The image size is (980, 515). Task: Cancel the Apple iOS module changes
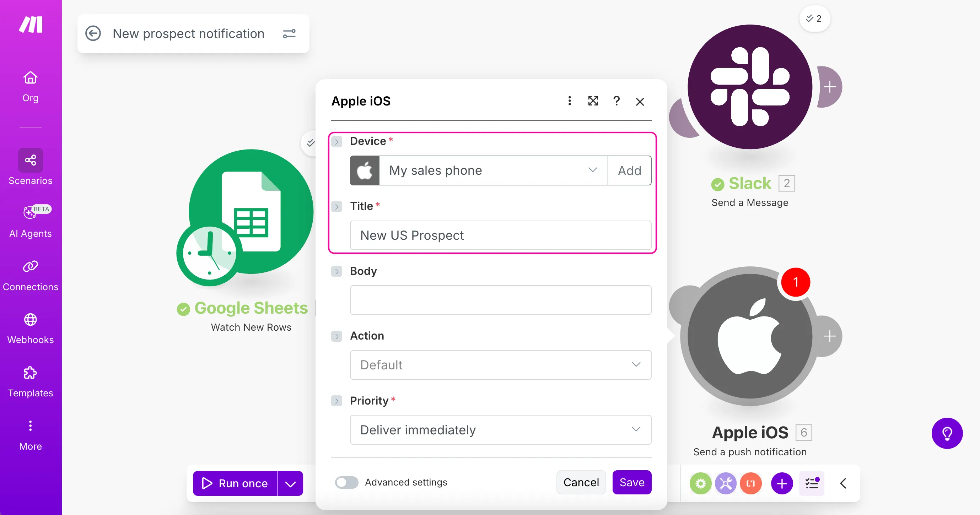click(581, 482)
